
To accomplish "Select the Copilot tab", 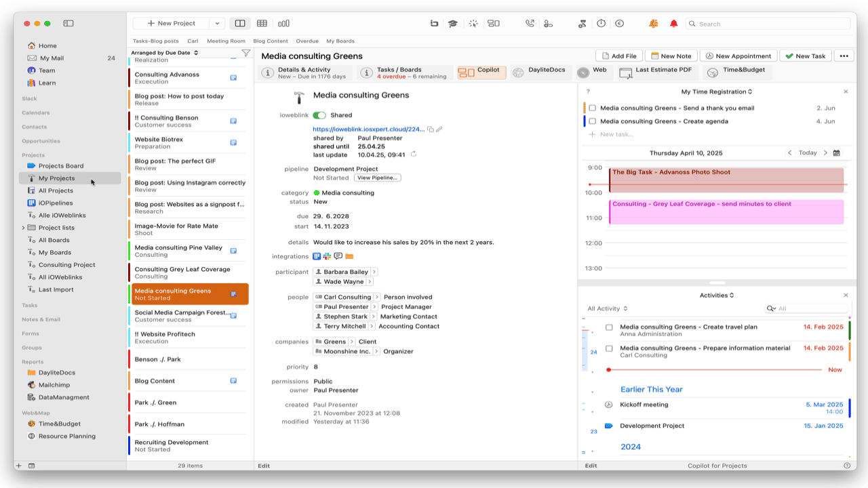I will (x=481, y=72).
